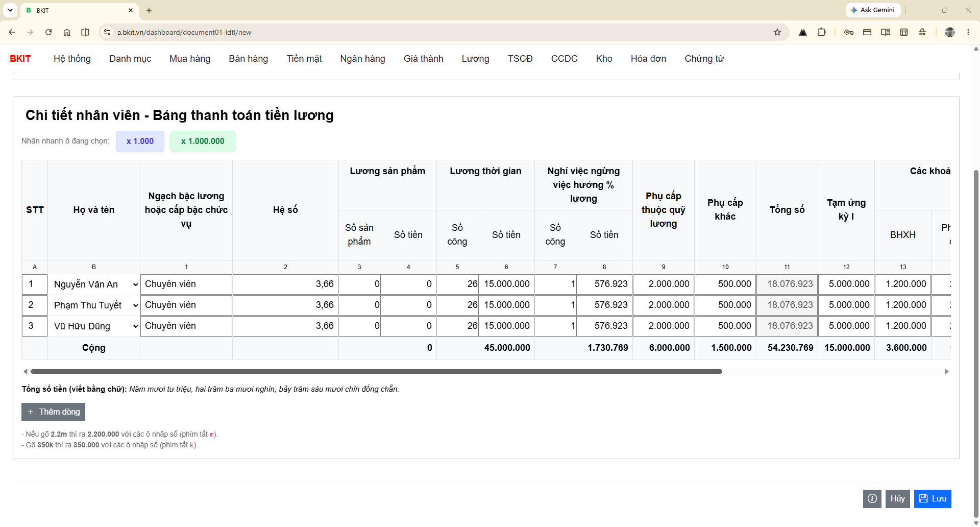
Task: Click the Ask Gemini button
Action: click(x=873, y=10)
